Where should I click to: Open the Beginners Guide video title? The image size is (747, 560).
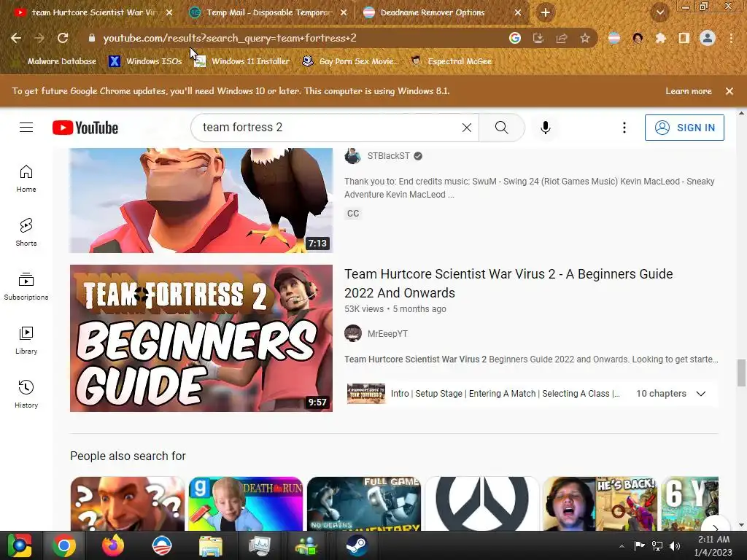[x=508, y=284]
